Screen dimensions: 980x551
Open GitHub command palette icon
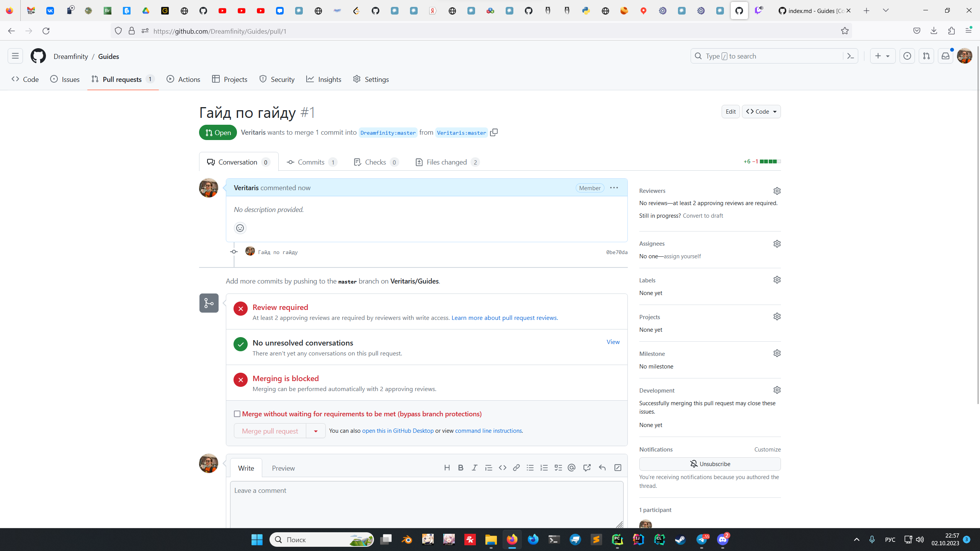coord(851,56)
